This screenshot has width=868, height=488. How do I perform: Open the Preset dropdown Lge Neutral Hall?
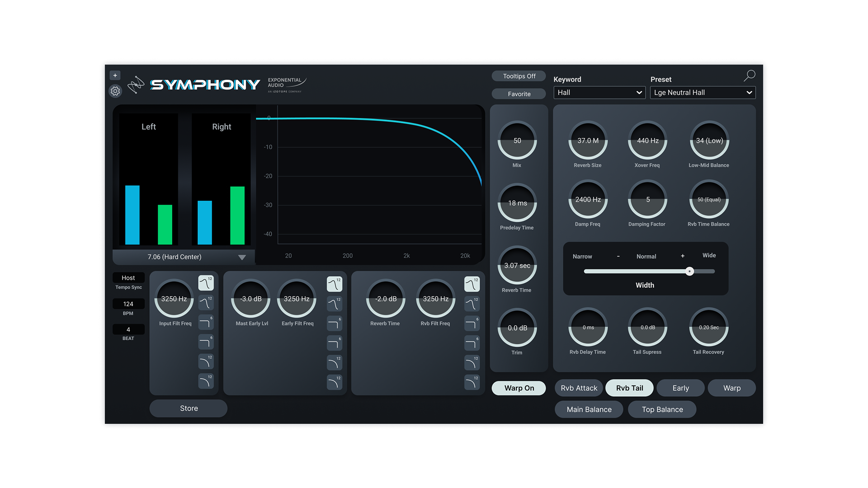click(x=703, y=93)
